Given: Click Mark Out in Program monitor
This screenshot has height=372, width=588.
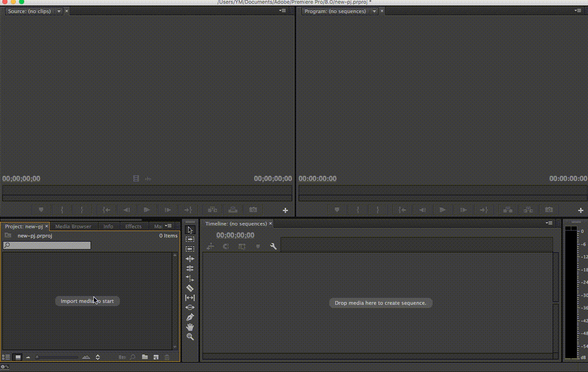Looking at the screenshot, I should 378,210.
